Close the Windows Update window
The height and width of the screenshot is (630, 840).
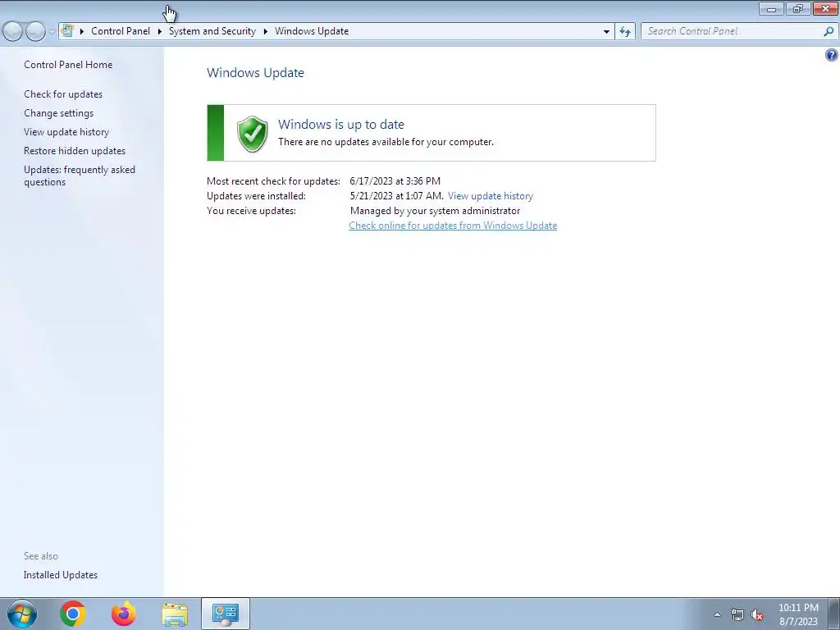[x=825, y=8]
